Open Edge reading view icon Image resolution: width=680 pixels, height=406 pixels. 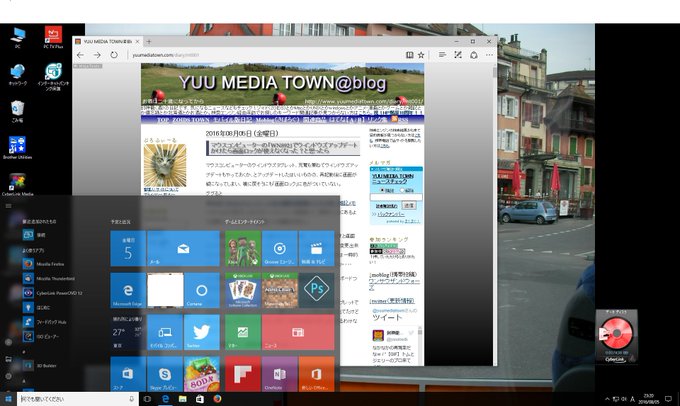(409, 55)
